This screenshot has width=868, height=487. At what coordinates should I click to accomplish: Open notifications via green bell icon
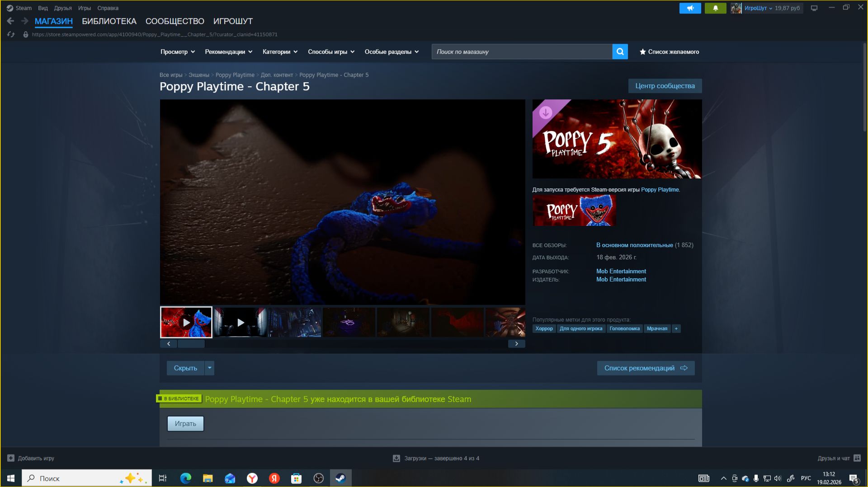tap(715, 8)
